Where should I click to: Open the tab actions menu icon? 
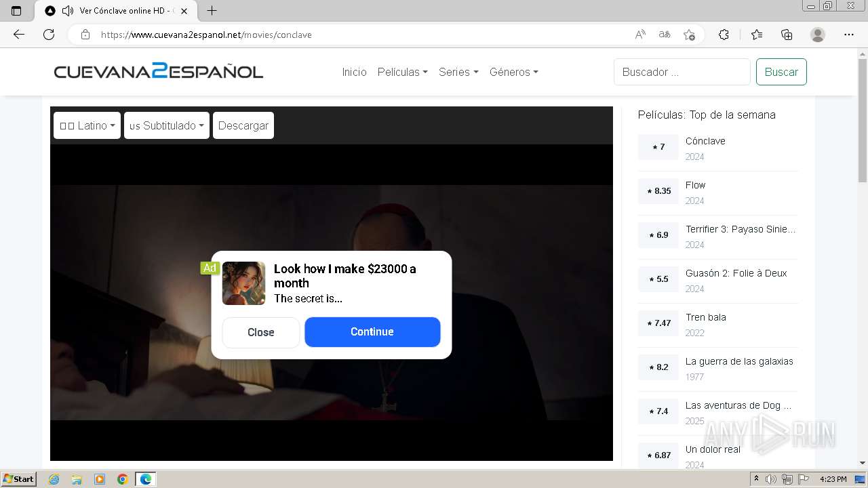(16, 11)
